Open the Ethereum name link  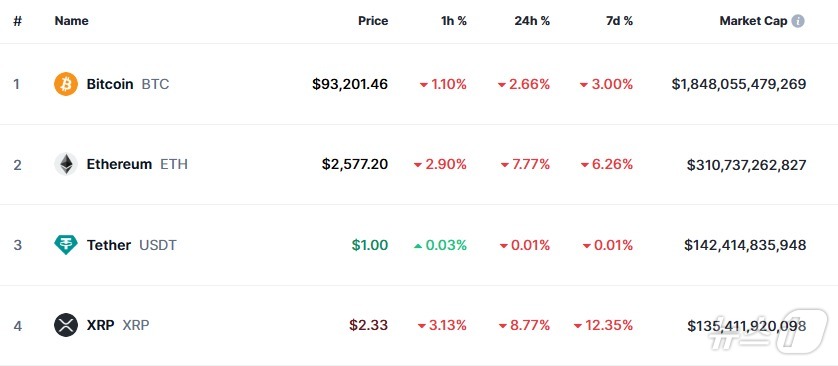coord(119,164)
